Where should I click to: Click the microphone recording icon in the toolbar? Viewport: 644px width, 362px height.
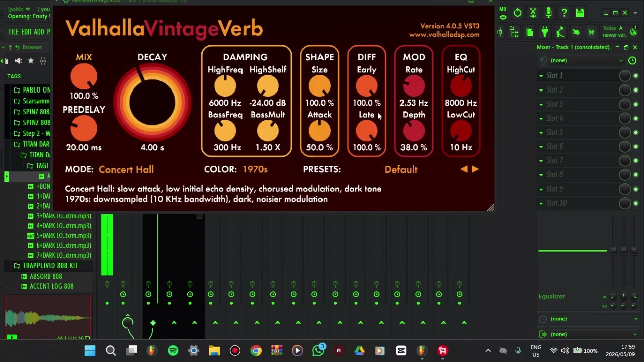point(549,13)
